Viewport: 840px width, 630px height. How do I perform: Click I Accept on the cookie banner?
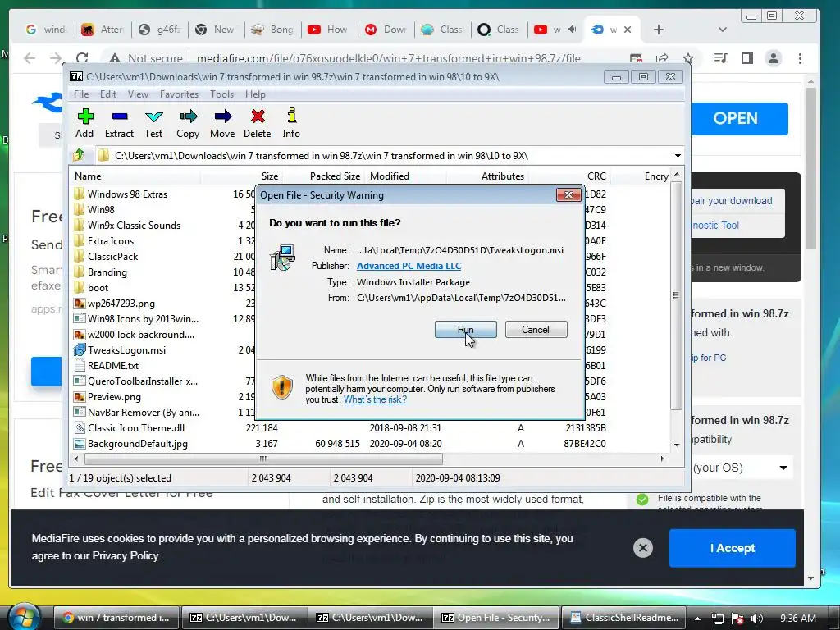(x=733, y=548)
